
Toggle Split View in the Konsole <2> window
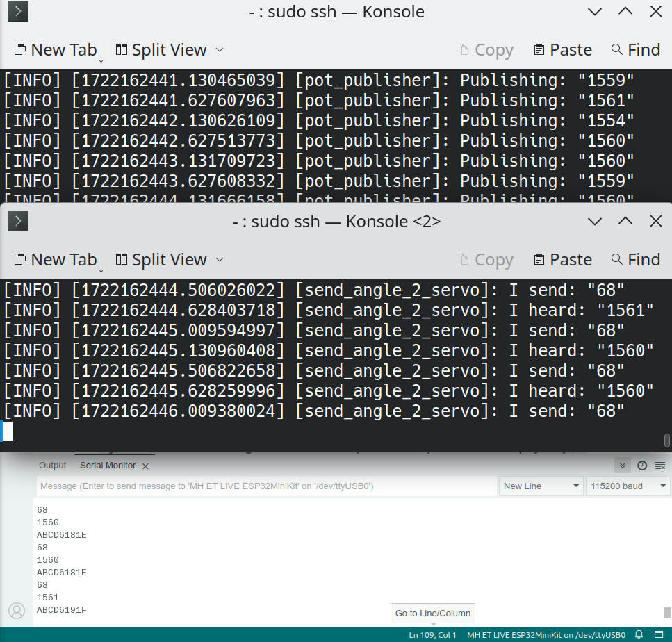tap(161, 260)
